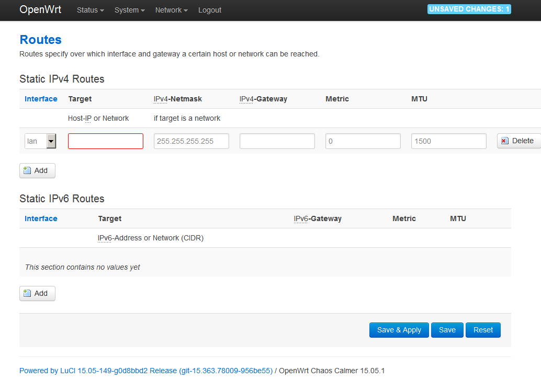Click the empty IPv4-Gateway input field

277,141
